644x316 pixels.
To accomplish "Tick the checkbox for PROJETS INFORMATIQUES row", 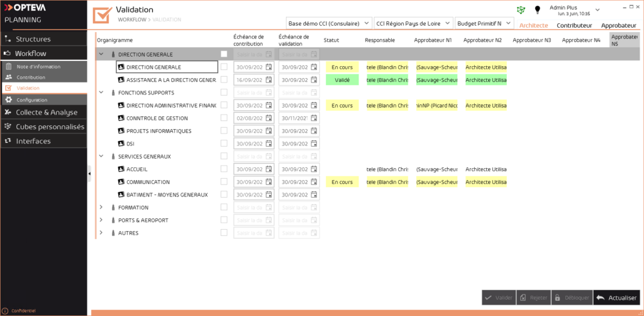I will (224, 131).
